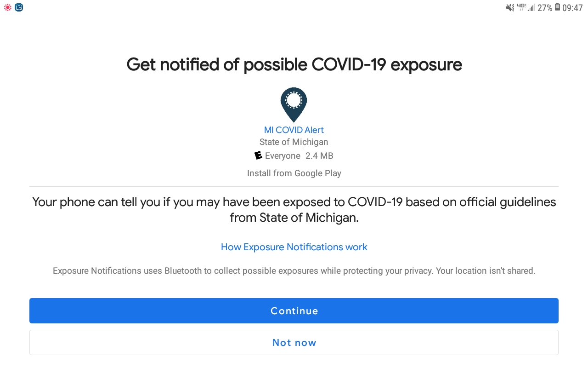Tap the Everyone content rating text

pos(283,156)
